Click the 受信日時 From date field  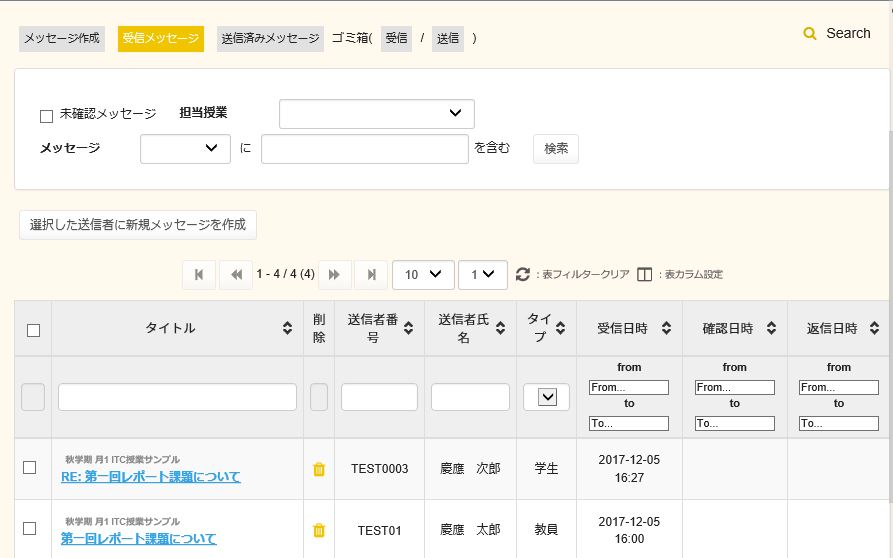point(629,387)
